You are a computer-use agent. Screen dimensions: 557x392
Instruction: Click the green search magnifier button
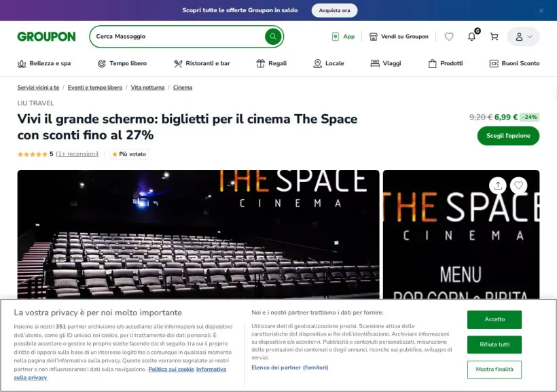click(273, 36)
